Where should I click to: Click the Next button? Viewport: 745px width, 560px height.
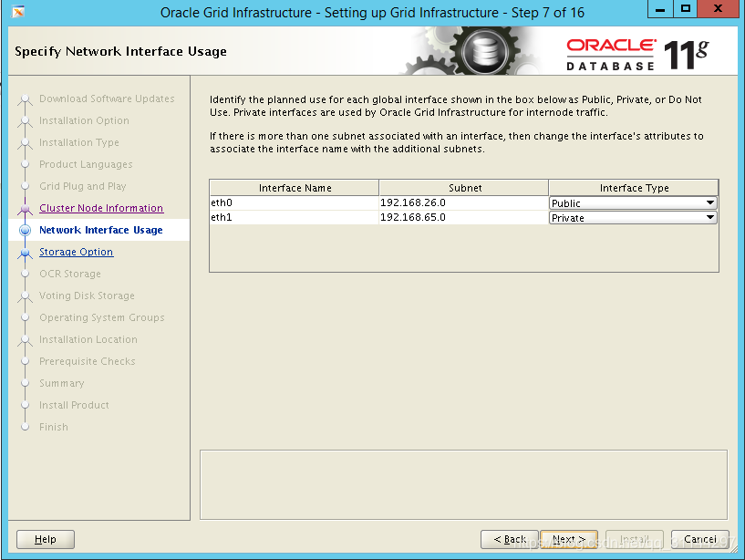569,540
